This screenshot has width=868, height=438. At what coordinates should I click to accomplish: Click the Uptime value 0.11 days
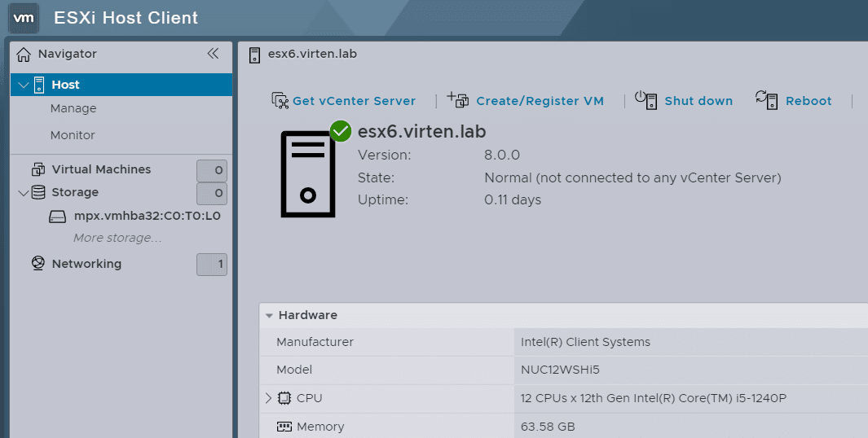click(513, 199)
